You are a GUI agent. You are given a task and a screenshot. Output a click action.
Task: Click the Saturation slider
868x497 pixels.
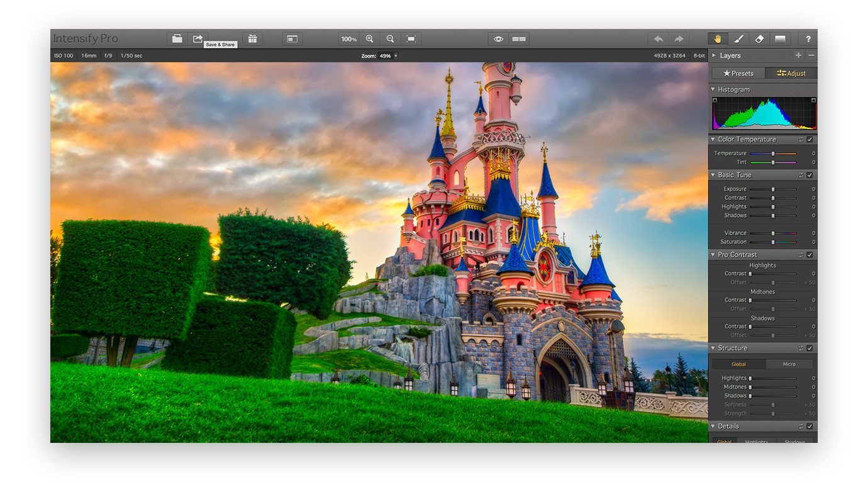[773, 242]
